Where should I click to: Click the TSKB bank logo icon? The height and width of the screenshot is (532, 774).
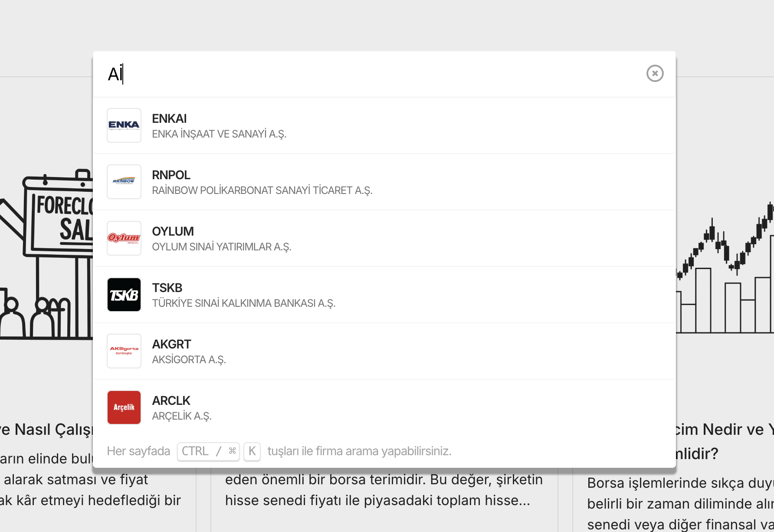[x=124, y=295]
